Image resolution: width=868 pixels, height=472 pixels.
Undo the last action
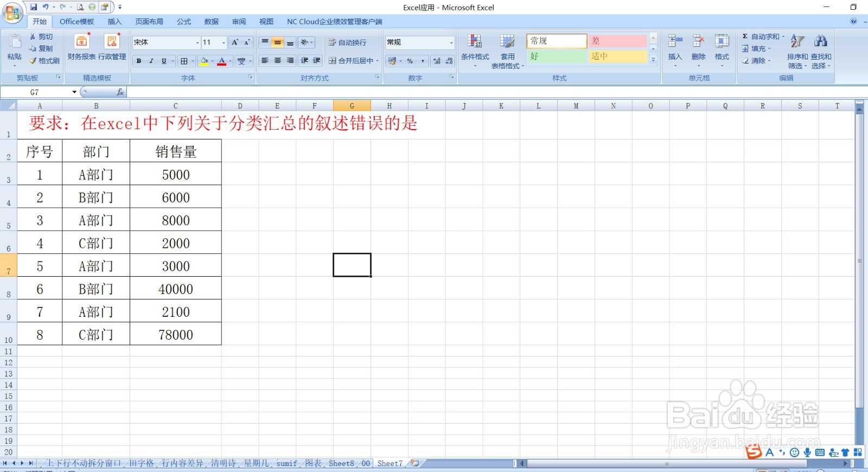[x=46, y=7]
